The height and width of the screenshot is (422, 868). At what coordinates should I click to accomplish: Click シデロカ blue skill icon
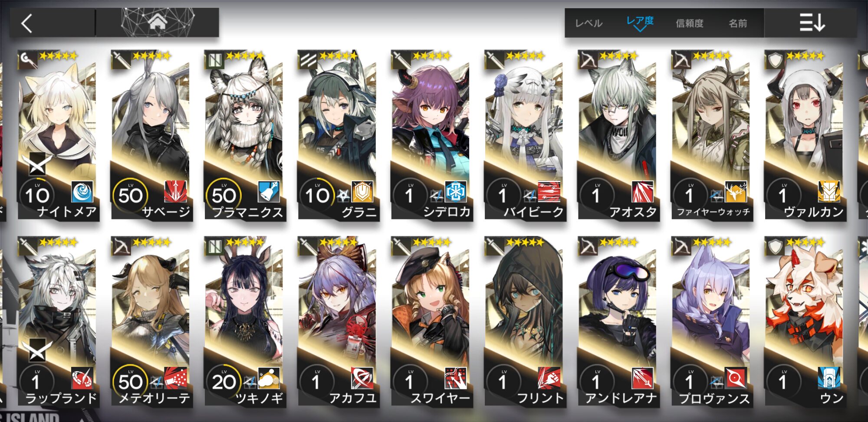pyautogui.click(x=456, y=191)
